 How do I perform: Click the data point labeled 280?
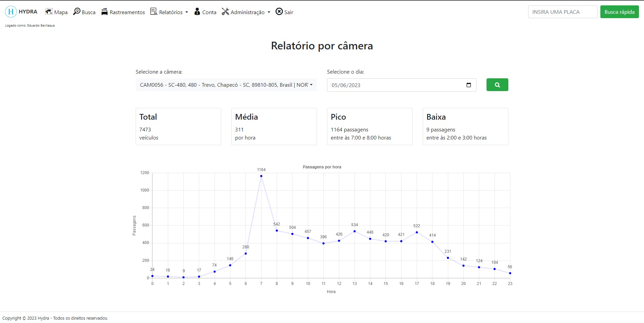246,253
